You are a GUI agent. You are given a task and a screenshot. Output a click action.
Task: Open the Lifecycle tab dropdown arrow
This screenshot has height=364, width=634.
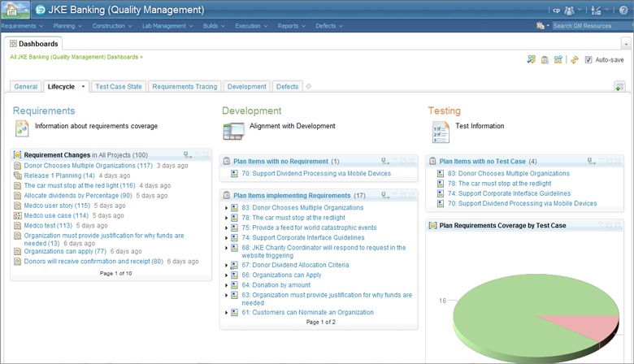[83, 86]
